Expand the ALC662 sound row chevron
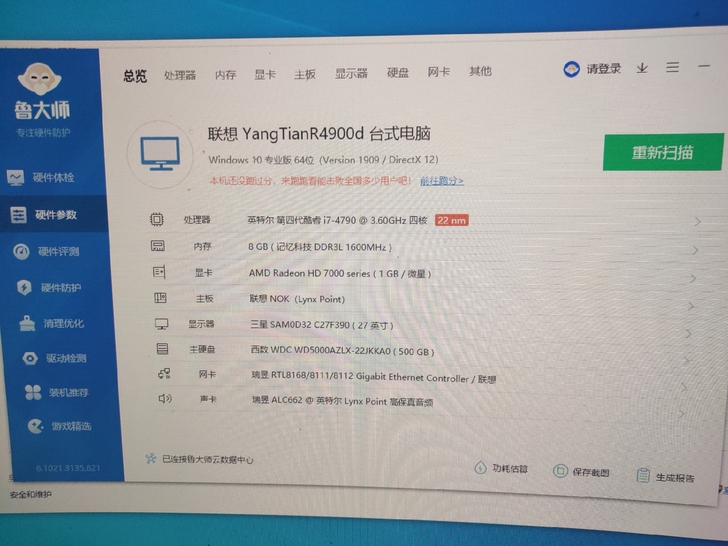The width and height of the screenshot is (728, 546). coord(682,413)
